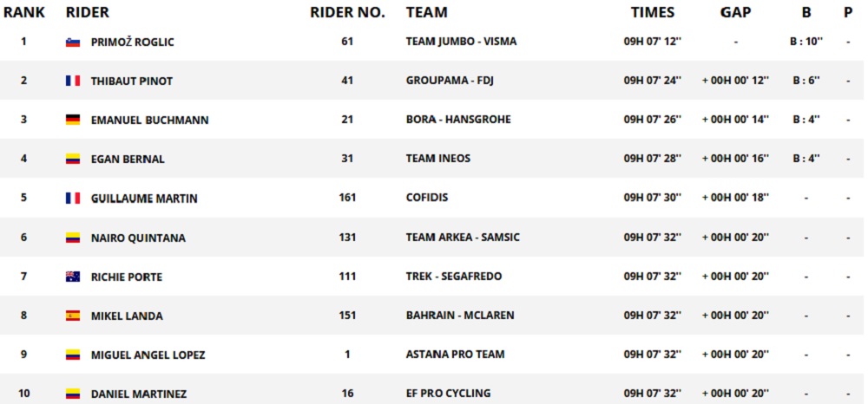Click the French flag beside Guillaume Martin
The height and width of the screenshot is (404, 868).
[73, 198]
